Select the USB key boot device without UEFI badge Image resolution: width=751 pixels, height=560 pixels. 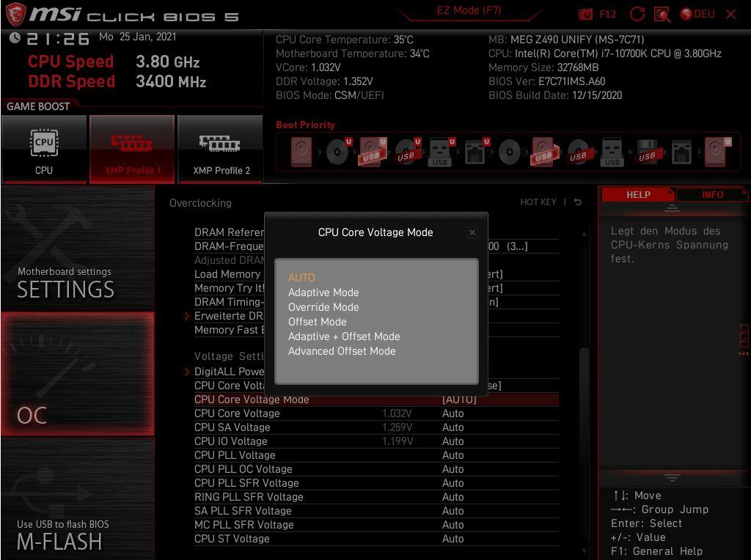pyautogui.click(x=612, y=152)
